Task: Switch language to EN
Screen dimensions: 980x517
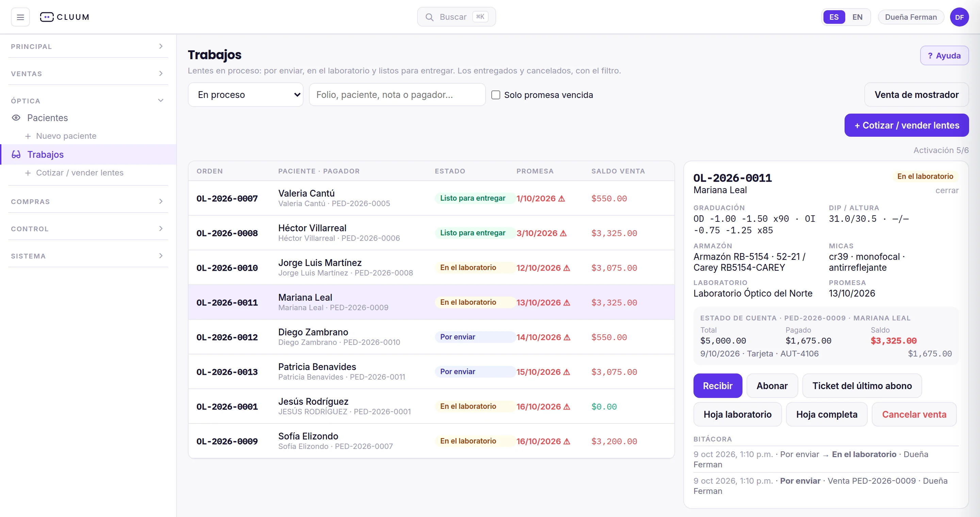Action: tap(857, 17)
